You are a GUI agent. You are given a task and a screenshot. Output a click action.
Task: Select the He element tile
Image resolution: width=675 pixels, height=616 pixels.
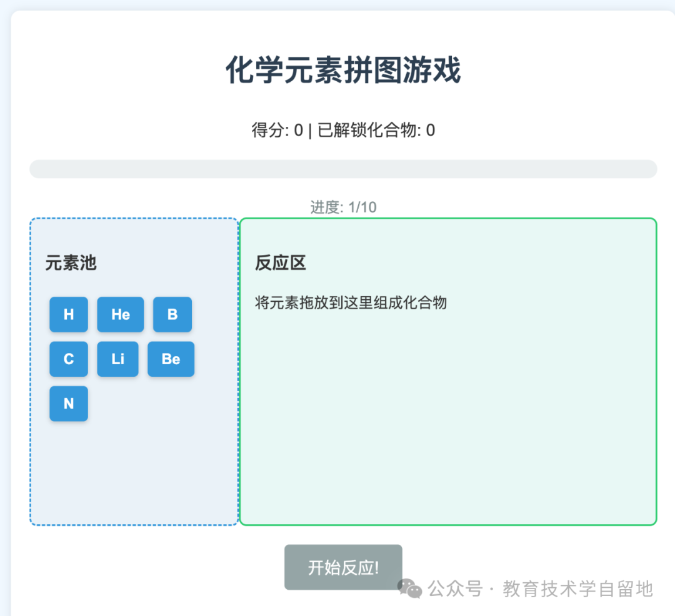coord(120,315)
